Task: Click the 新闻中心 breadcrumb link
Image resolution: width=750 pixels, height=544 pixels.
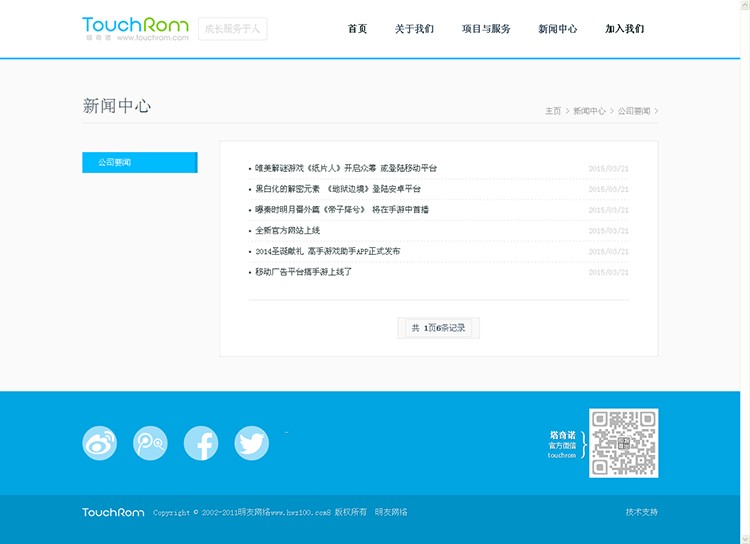Action: (x=589, y=111)
